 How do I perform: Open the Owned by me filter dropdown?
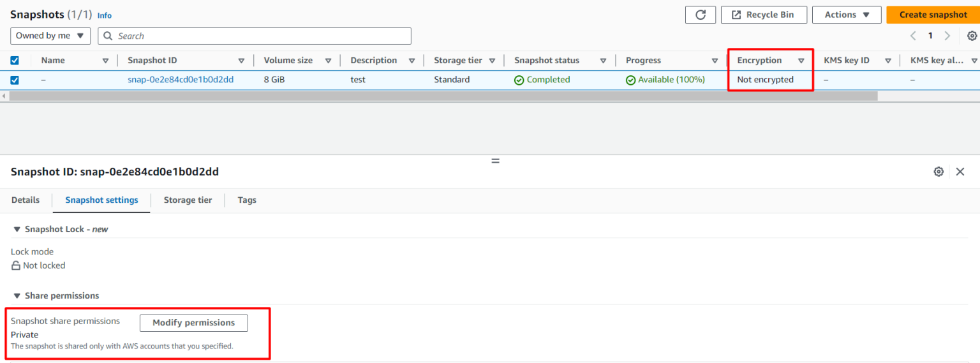50,36
